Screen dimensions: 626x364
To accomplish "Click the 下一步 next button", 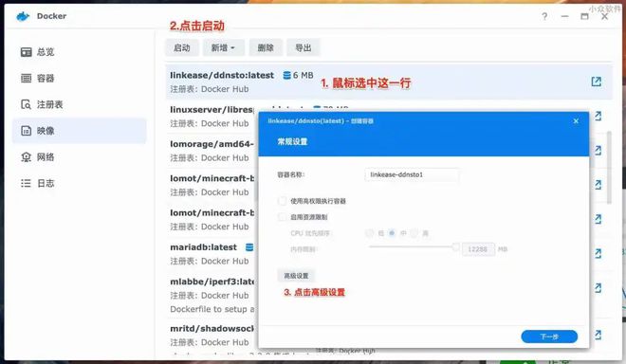I will coord(549,337).
